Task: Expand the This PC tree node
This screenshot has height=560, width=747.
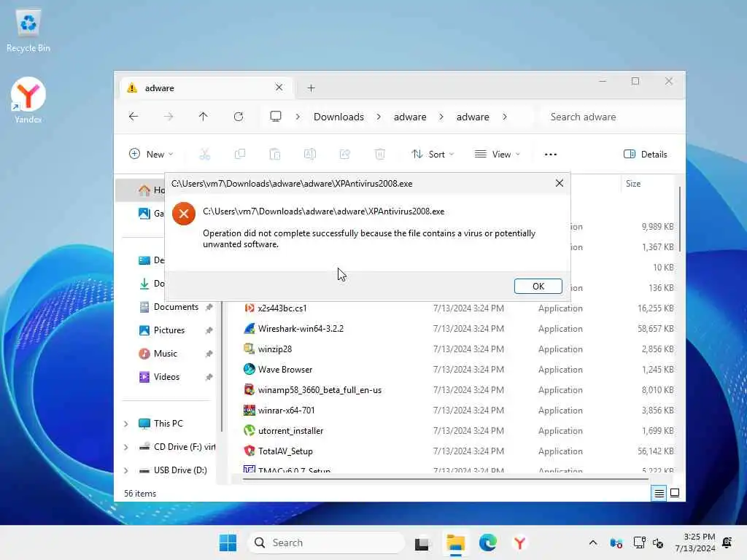Action: (125, 424)
